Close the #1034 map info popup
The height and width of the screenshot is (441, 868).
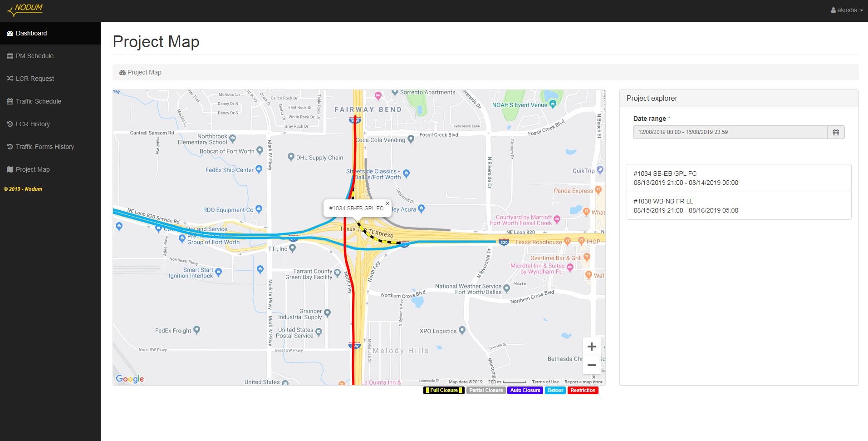point(387,203)
